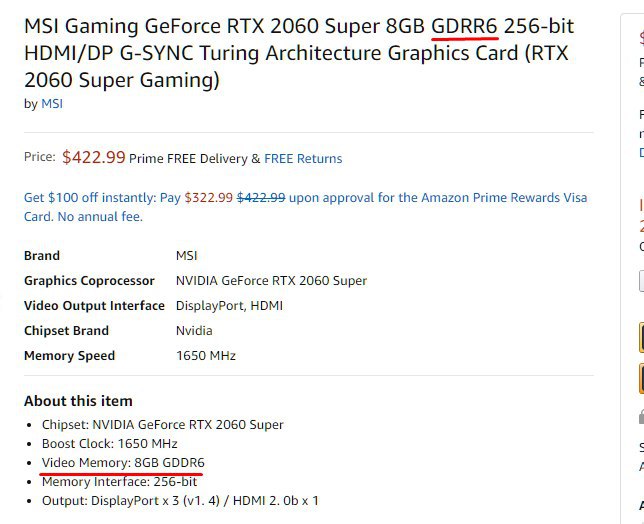Click the Add to Cart button edge

point(641,338)
